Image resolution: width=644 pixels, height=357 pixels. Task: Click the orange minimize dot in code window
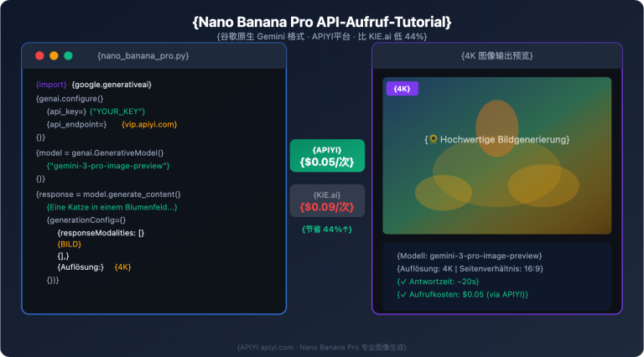(x=54, y=56)
